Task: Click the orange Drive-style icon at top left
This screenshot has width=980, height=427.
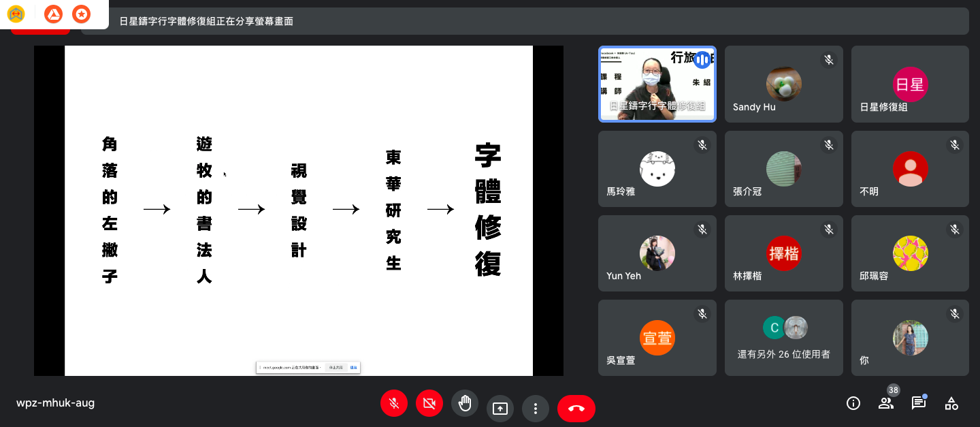Action: 53,14
